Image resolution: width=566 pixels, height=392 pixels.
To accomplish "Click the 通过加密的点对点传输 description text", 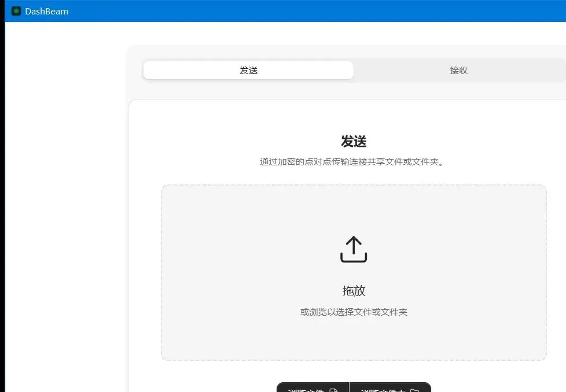I will click(352, 162).
